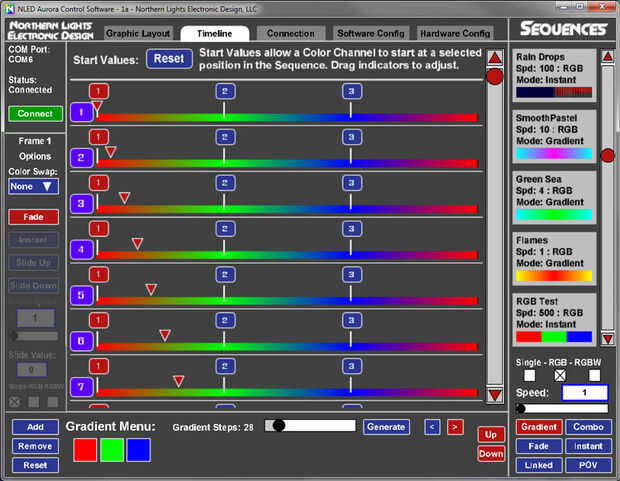Image resolution: width=620 pixels, height=481 pixels.
Task: Click red start triangle on channel 5
Action: 151,289
